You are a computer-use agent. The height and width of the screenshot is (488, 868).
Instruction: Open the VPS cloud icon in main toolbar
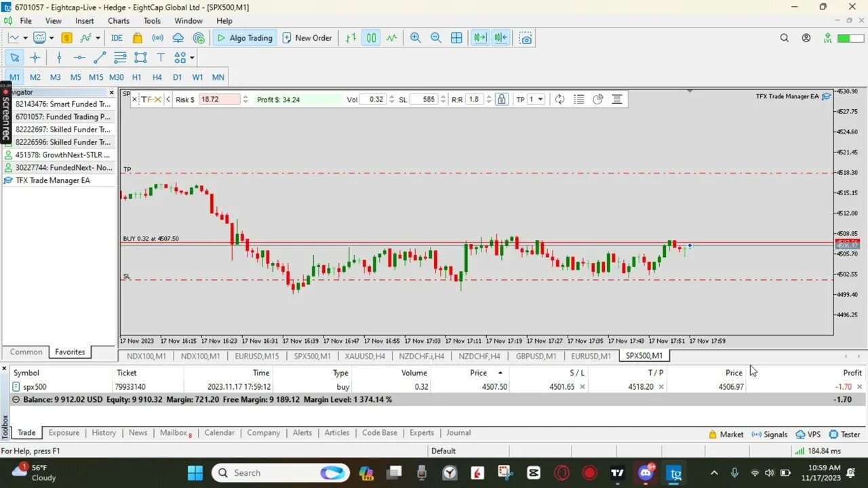(x=178, y=38)
